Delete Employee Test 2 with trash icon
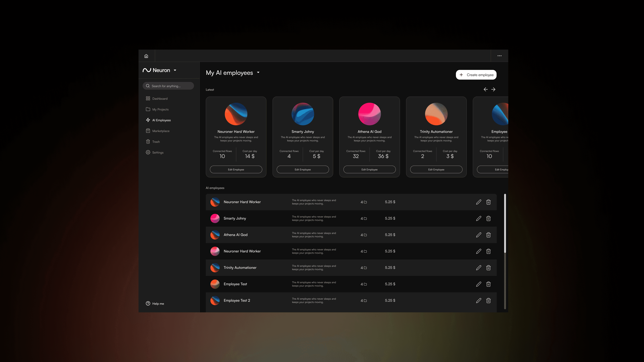The height and width of the screenshot is (362, 644). (488, 300)
